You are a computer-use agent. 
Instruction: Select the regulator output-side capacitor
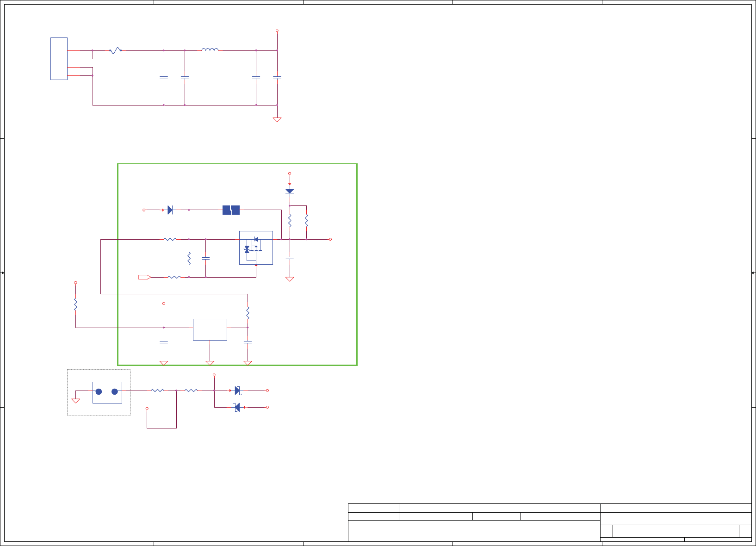click(x=248, y=342)
